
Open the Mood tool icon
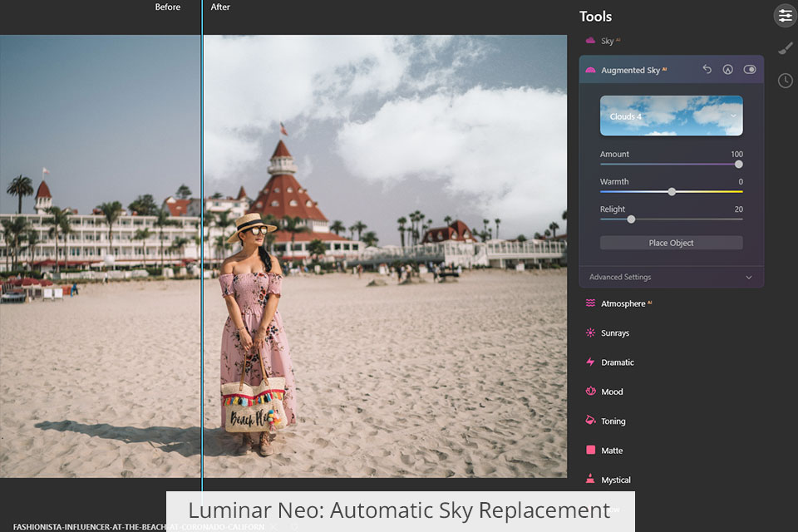click(x=590, y=392)
